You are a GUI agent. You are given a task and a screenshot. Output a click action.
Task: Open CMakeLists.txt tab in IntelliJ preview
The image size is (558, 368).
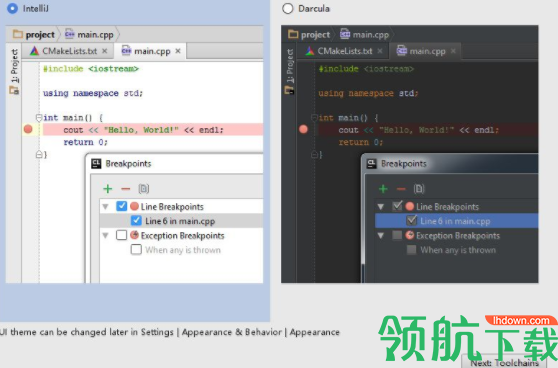point(69,51)
